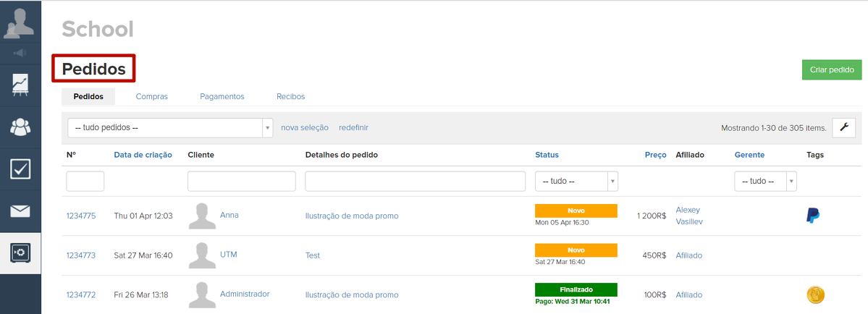Focus the Cliente filter input field
Screen dimensions: 868x314
(241, 181)
